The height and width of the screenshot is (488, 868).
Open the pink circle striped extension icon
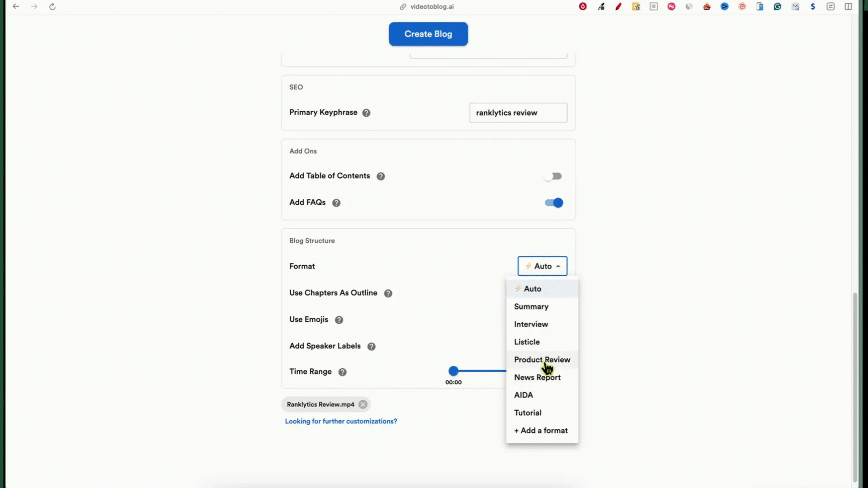(671, 6)
